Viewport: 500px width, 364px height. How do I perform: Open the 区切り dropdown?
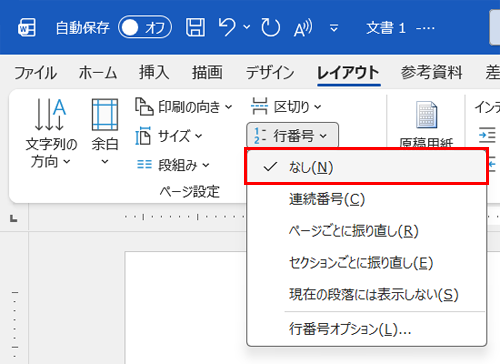318,107
